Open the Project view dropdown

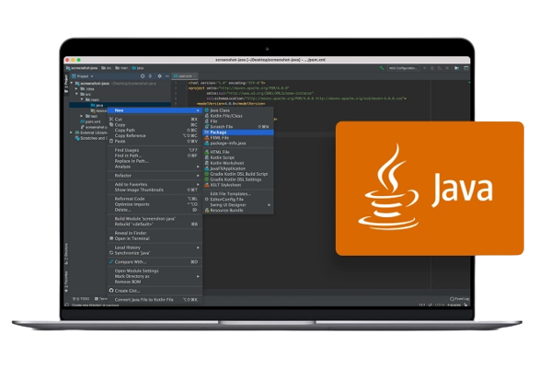click(83, 76)
